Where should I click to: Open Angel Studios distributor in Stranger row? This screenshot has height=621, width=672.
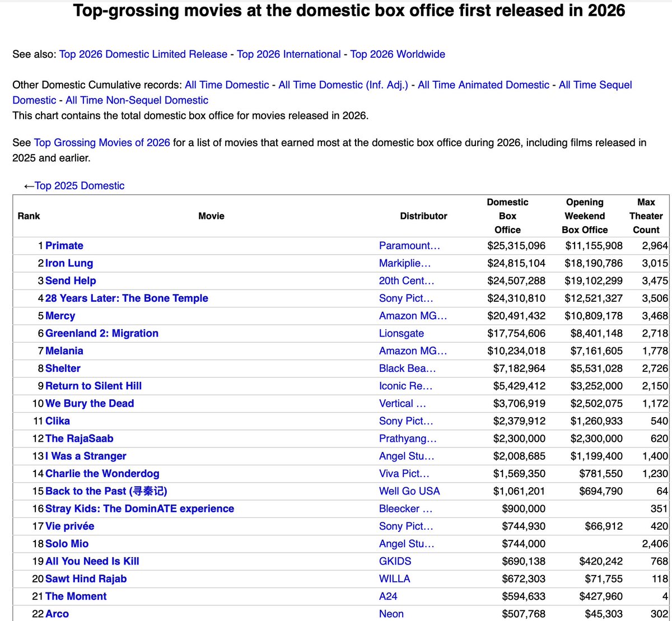click(407, 456)
